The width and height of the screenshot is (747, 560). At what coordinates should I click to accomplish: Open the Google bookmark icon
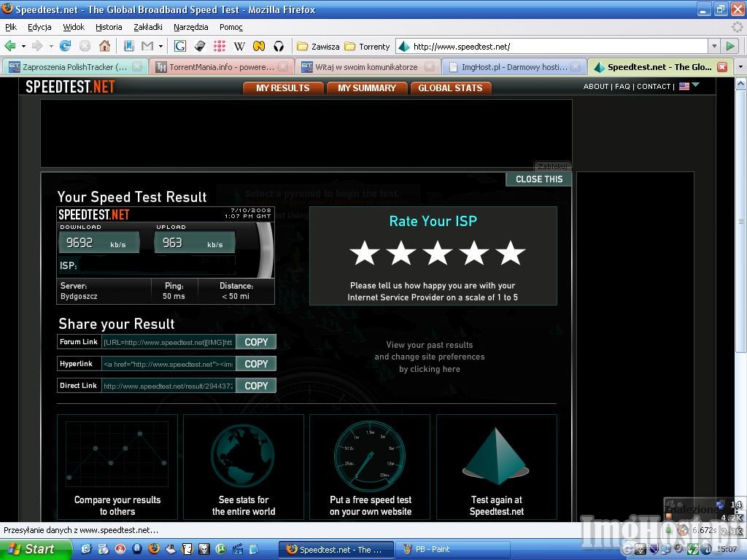click(x=180, y=46)
